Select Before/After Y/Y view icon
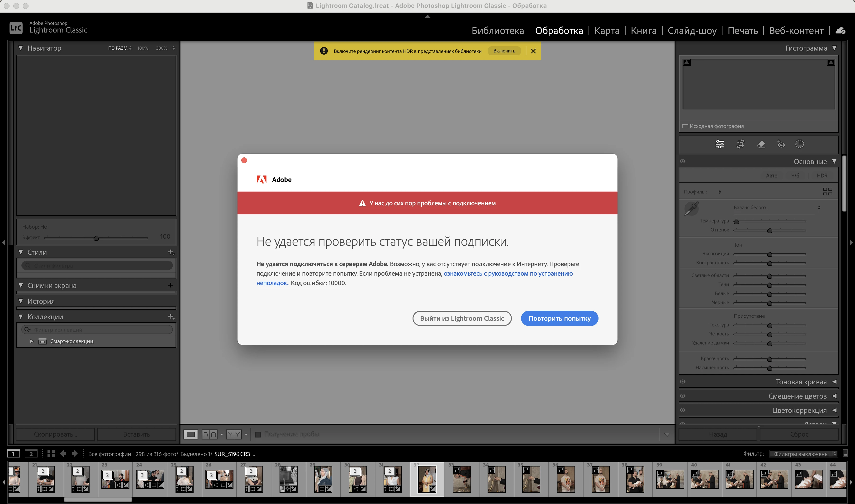Screen dimensions: 855x504 pos(234,434)
